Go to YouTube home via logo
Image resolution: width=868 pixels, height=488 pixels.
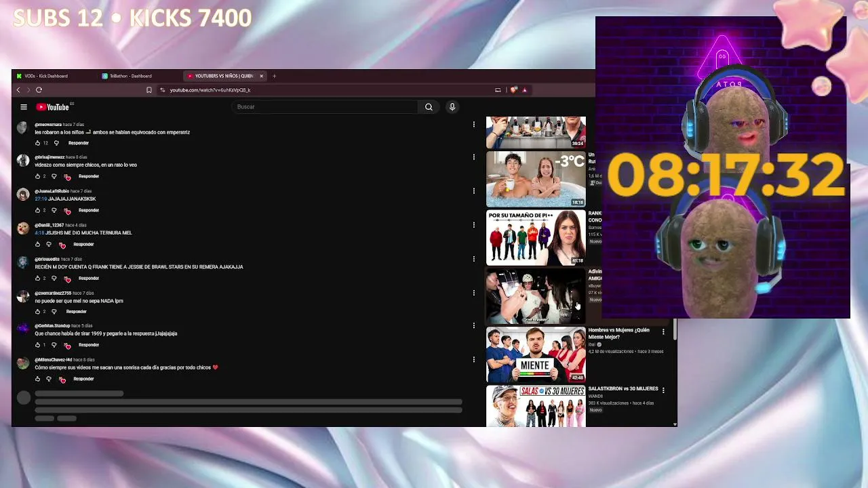[x=53, y=107]
